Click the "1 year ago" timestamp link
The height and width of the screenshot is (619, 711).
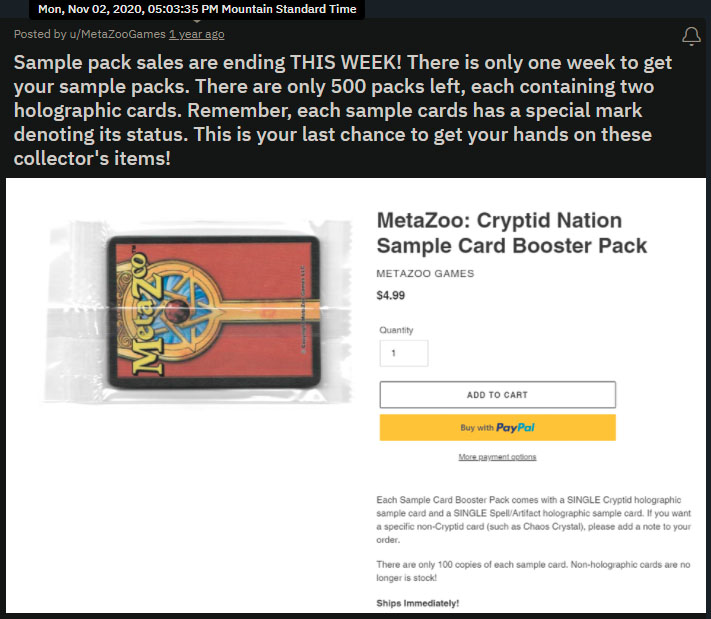pyautogui.click(x=196, y=34)
